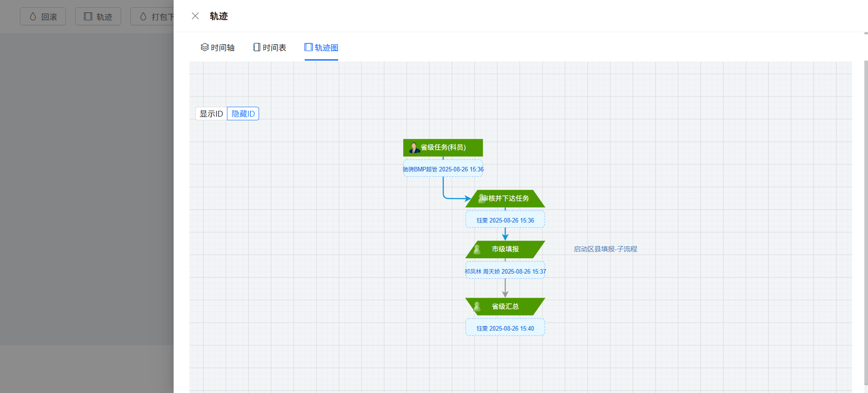Viewport: 868px width, 393px height.
Task: Click the 时间轴 layers icon
Action: click(205, 47)
